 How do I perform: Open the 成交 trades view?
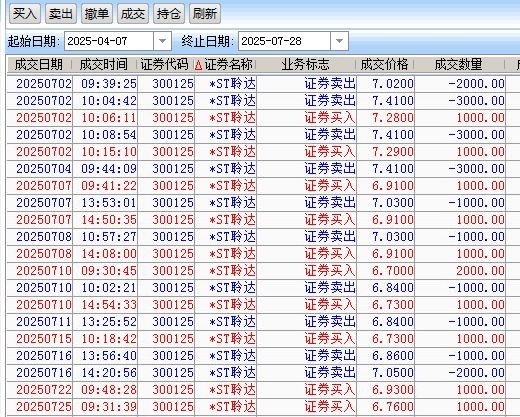pyautogui.click(x=133, y=14)
